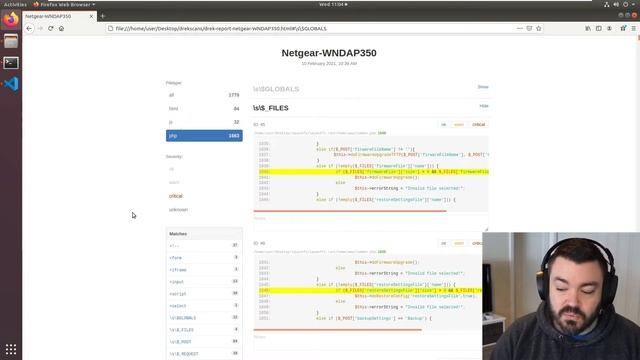Mark finding ID 45 as critical
Viewport: 640px width, 360px height.
(x=478, y=124)
